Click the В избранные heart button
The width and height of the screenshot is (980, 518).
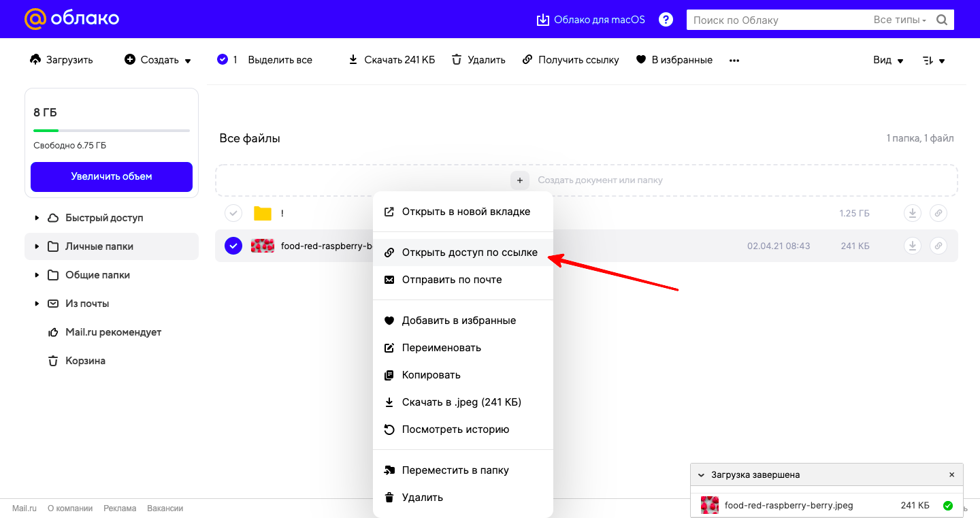click(x=674, y=60)
